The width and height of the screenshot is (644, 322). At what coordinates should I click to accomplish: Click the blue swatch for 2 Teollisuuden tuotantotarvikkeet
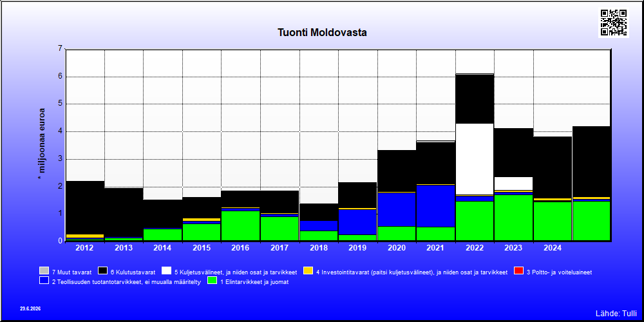44,281
